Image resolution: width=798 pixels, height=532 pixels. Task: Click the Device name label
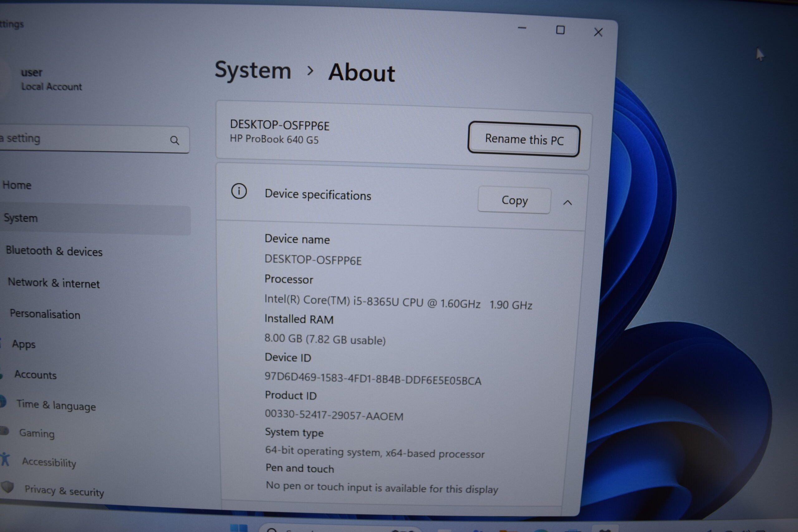[297, 239]
